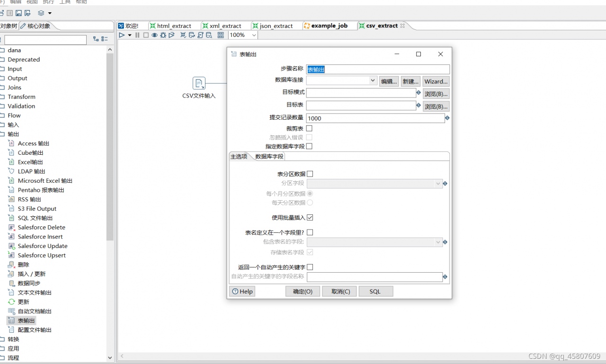Viewport: 606px width, 364px height.
Task: Confirm with the 确定(O) button
Action: click(303, 291)
